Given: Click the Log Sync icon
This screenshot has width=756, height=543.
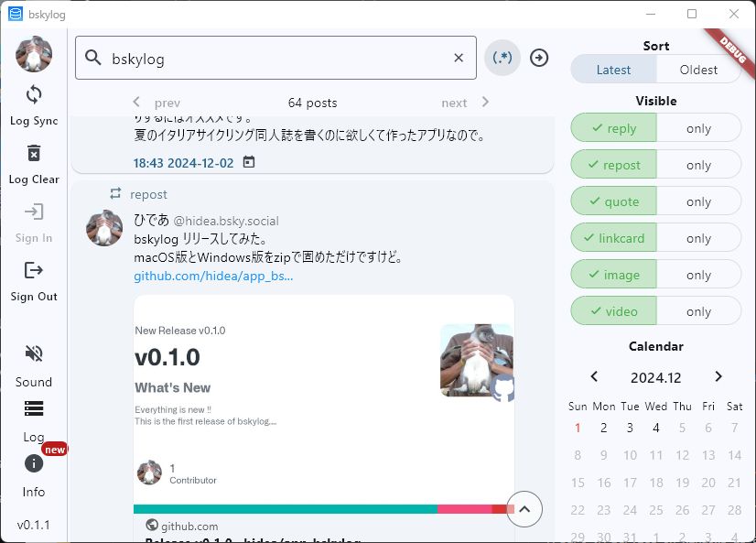Looking at the screenshot, I should tap(34, 94).
